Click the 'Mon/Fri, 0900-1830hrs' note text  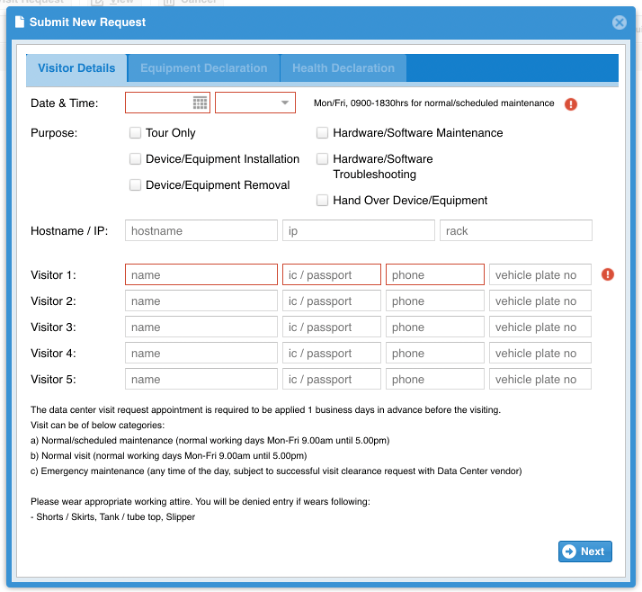coord(434,103)
